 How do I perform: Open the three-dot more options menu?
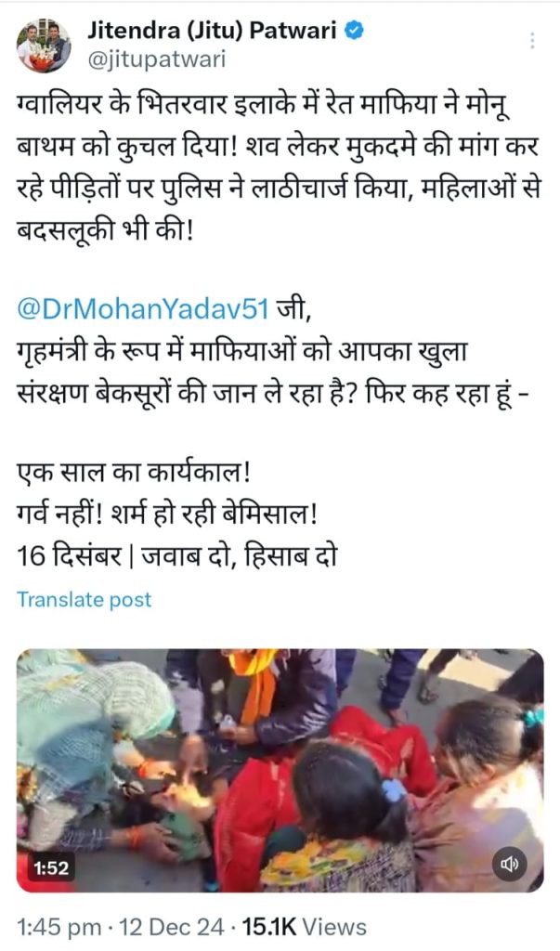coord(532,40)
